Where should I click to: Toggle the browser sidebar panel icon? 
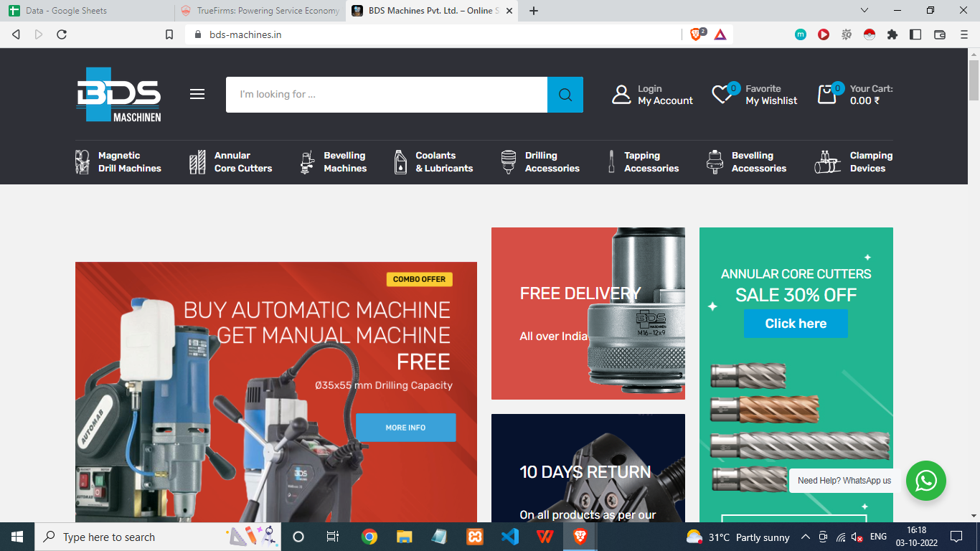pyautogui.click(x=915, y=34)
